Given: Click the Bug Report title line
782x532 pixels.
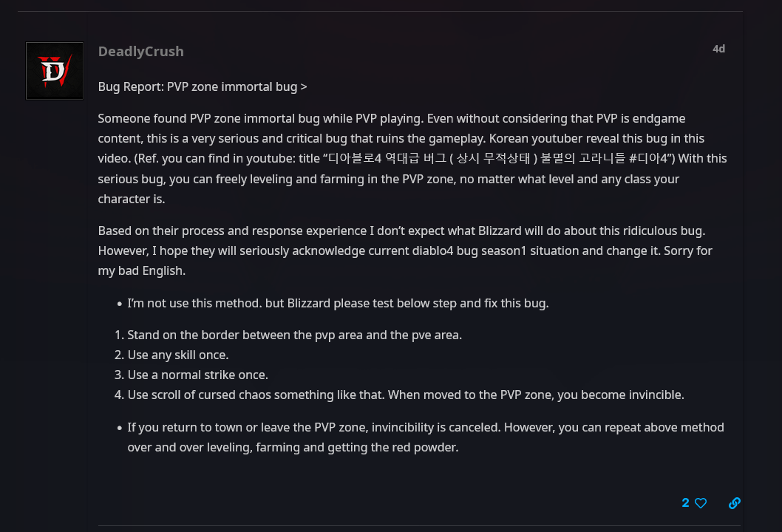Looking at the screenshot, I should (202, 86).
